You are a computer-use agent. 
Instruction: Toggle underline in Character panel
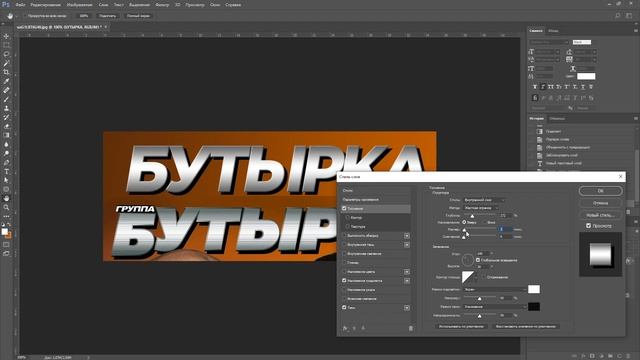582,87
